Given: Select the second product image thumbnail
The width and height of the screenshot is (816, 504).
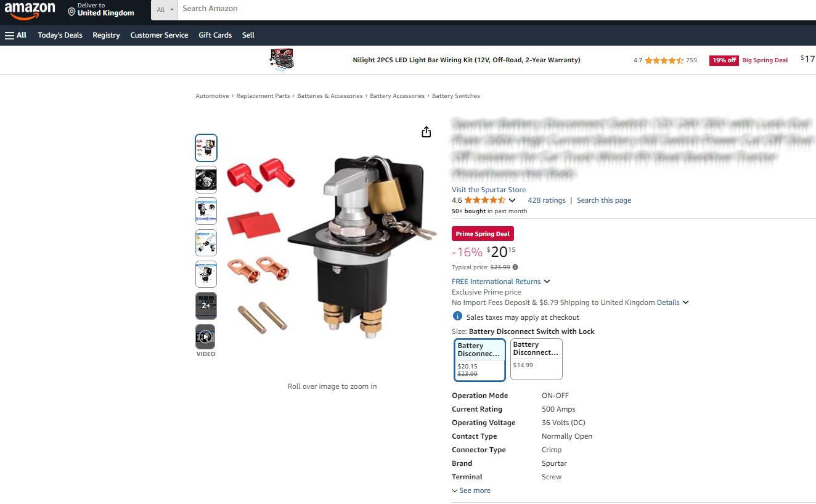Looking at the screenshot, I should (206, 179).
